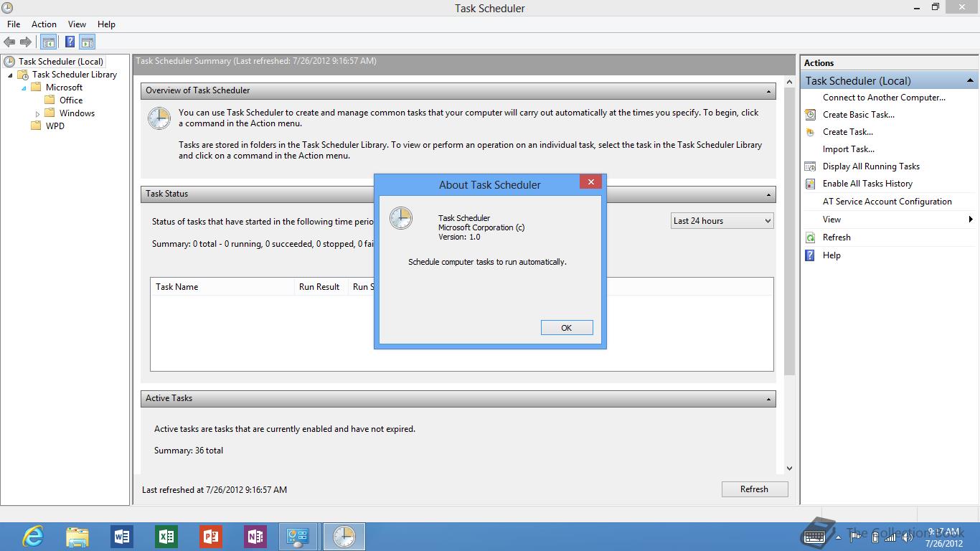Image resolution: width=980 pixels, height=551 pixels.
Task: Expand the View submenu arrow in Actions
Action: tap(971, 220)
